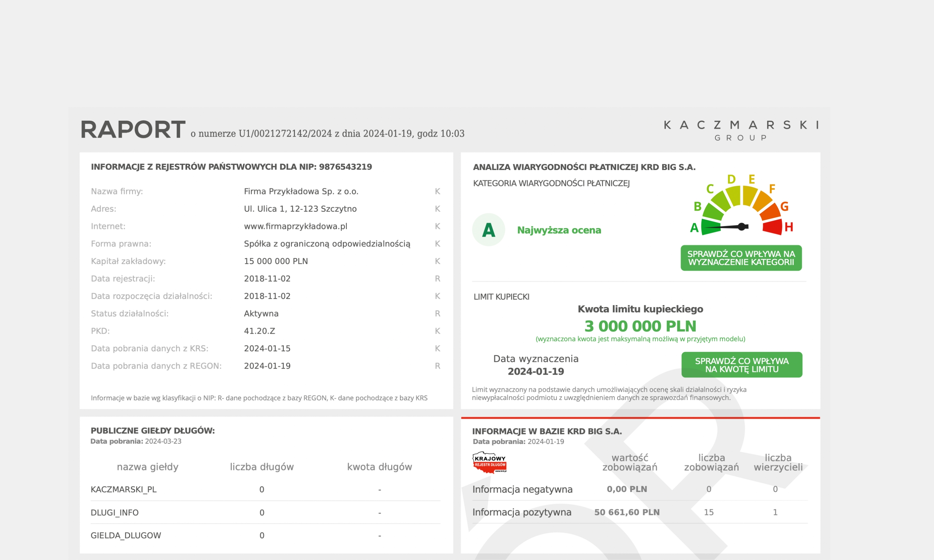Click the 'Data wyznaczenia' label

coord(536,359)
